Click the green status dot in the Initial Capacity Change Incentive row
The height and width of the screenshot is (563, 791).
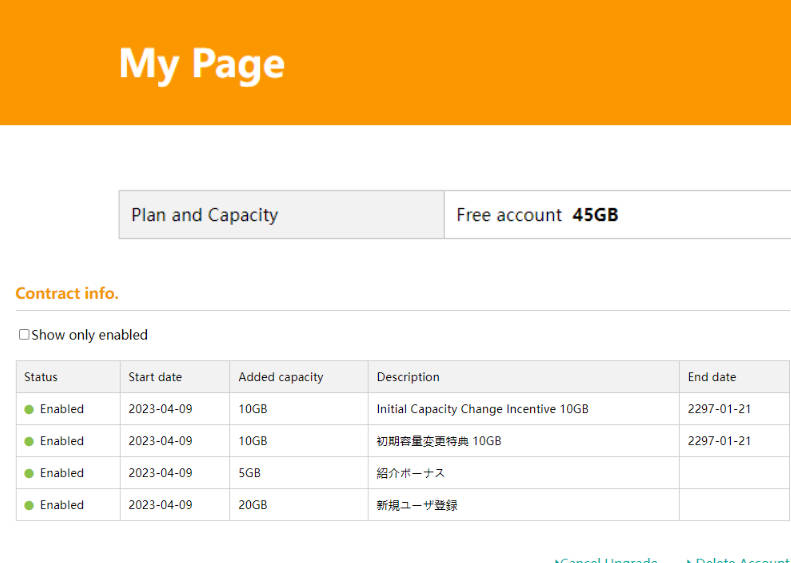pyautogui.click(x=29, y=409)
